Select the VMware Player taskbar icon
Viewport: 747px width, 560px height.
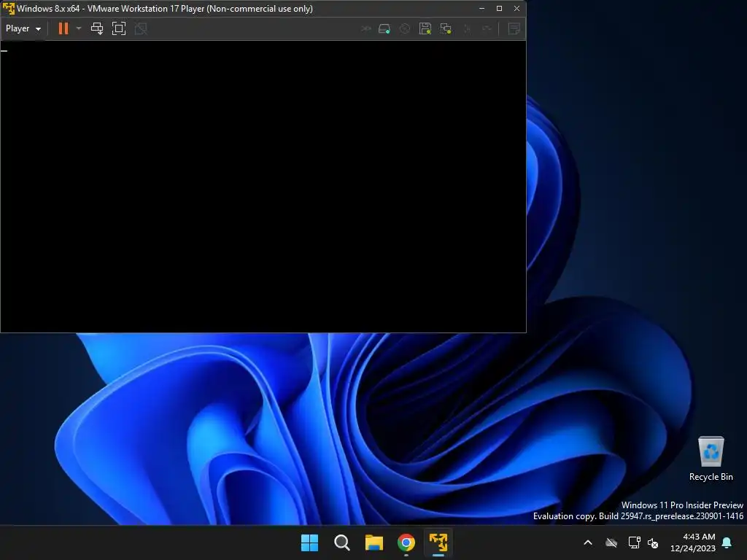click(x=438, y=542)
